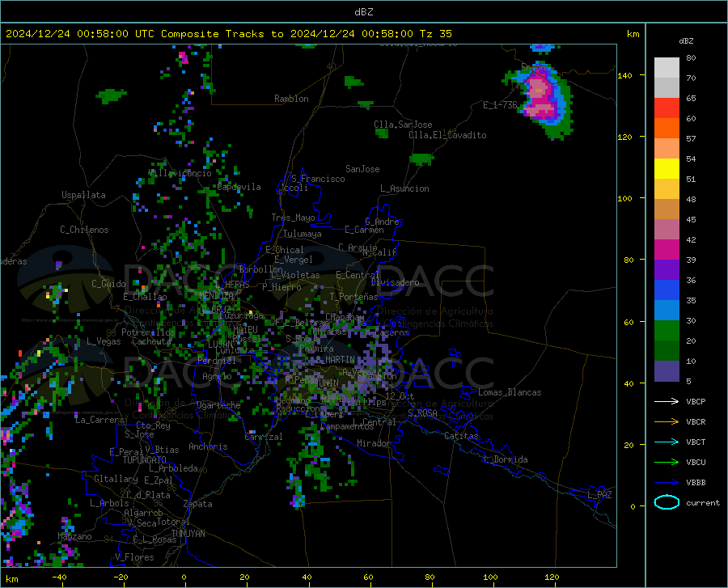Click the Zapata place label

click(198, 504)
